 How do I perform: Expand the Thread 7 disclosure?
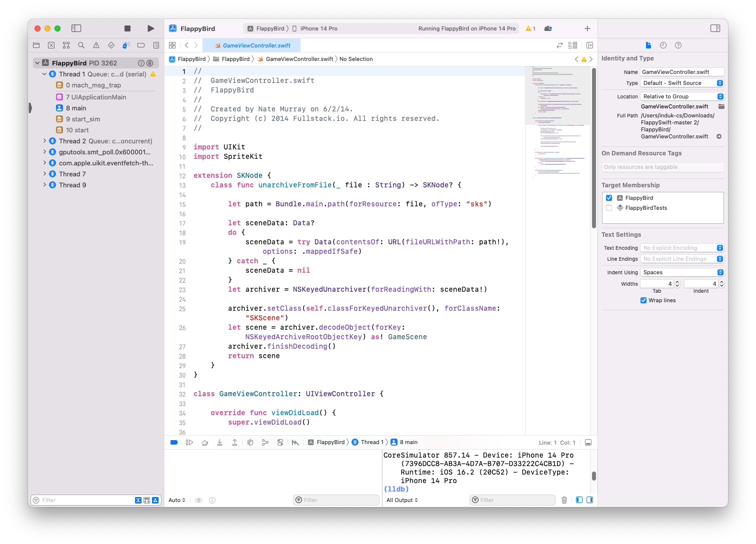pyautogui.click(x=44, y=174)
